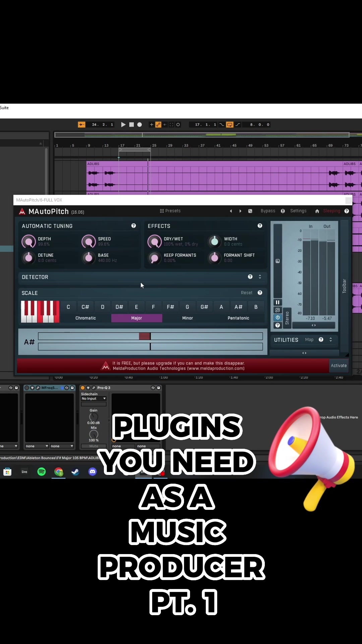
Task: Toggle the C note in the scale
Action: coord(68,307)
